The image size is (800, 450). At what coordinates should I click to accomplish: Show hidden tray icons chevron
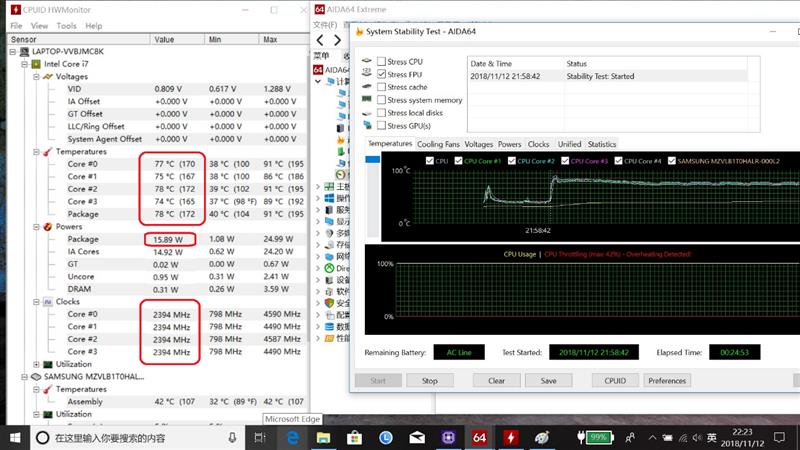click(x=653, y=438)
